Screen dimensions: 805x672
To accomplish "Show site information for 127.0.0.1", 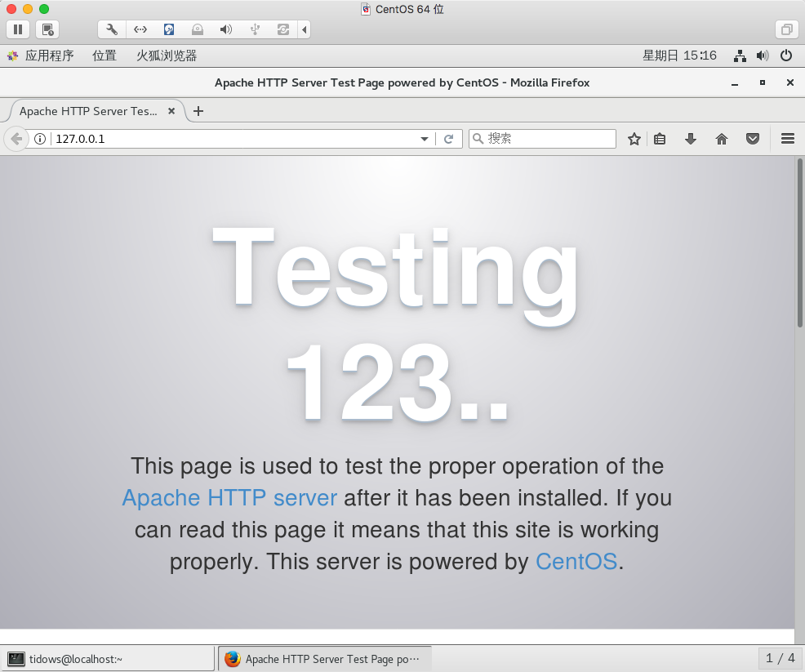I will [40, 139].
